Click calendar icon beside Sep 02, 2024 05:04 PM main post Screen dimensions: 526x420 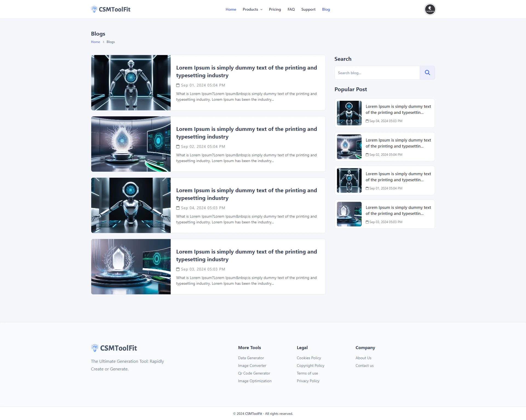point(178,146)
